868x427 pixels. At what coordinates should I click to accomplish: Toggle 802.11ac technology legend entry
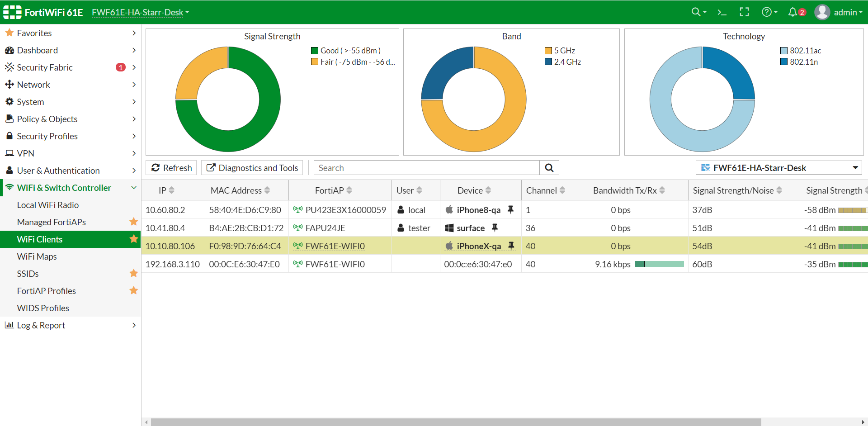tap(801, 51)
